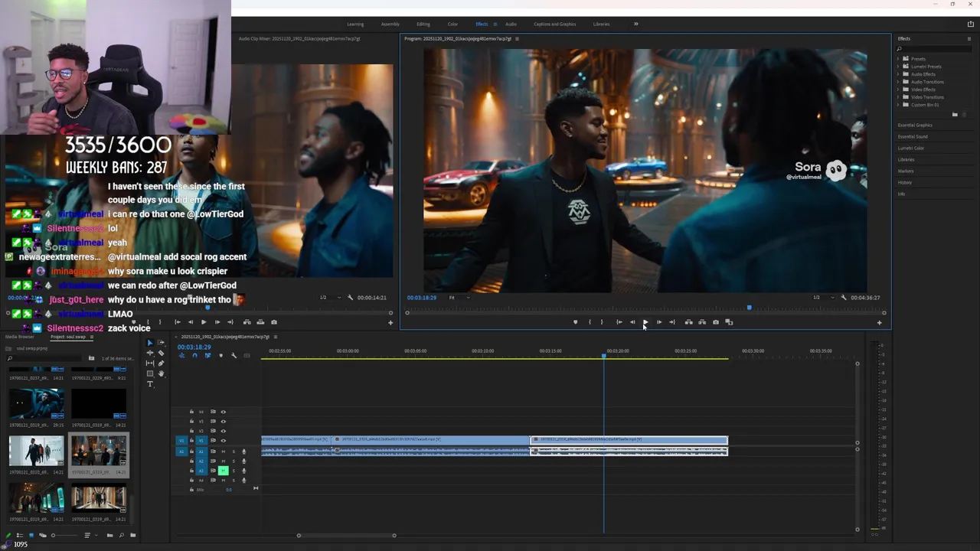Image resolution: width=980 pixels, height=551 pixels.
Task: Expand the Video Transitions folder
Action: [x=898, y=97]
